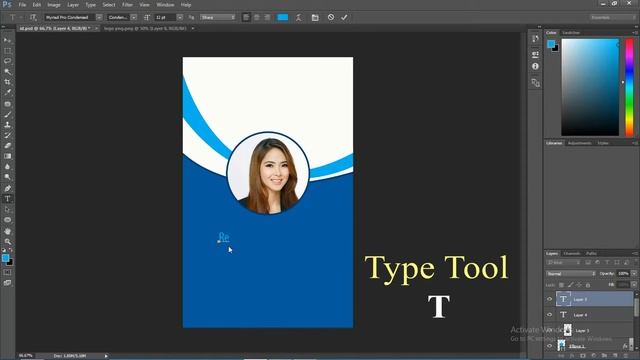Select the Dodge tool

(7, 178)
